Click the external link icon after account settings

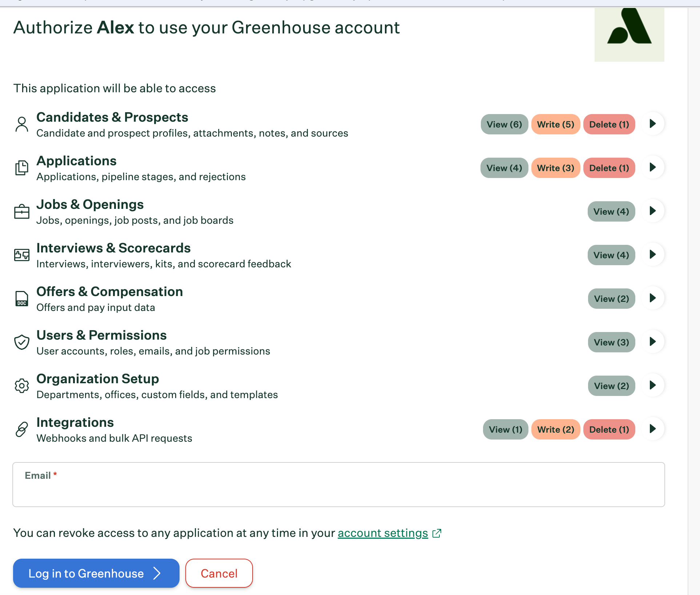coord(437,533)
